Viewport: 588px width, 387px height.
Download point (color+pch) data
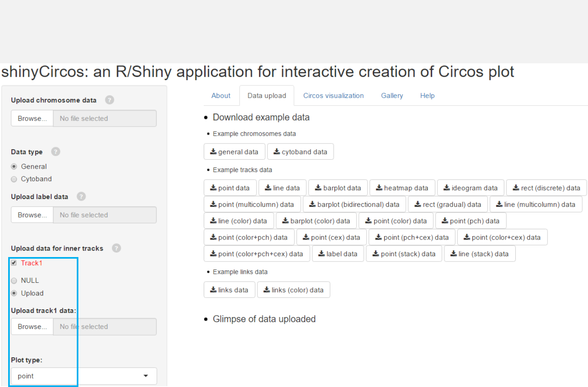[249, 237]
